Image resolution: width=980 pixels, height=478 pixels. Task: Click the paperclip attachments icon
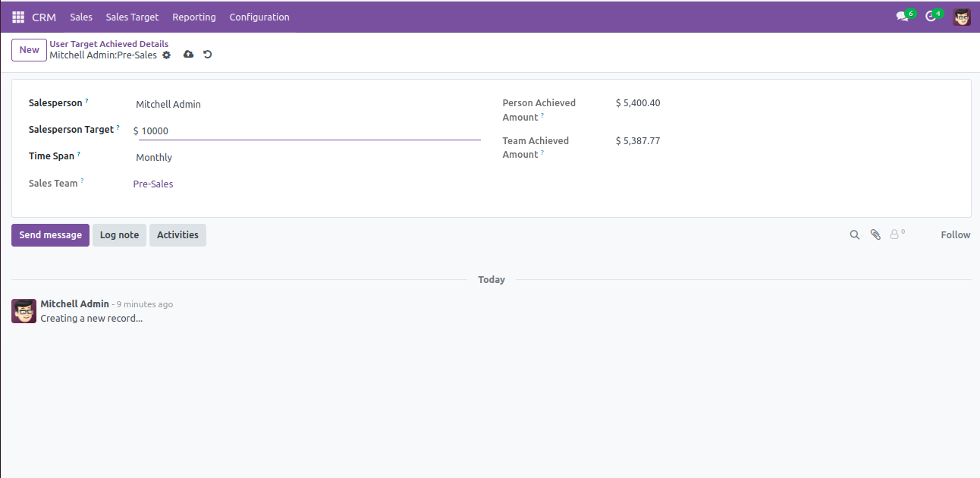click(875, 235)
